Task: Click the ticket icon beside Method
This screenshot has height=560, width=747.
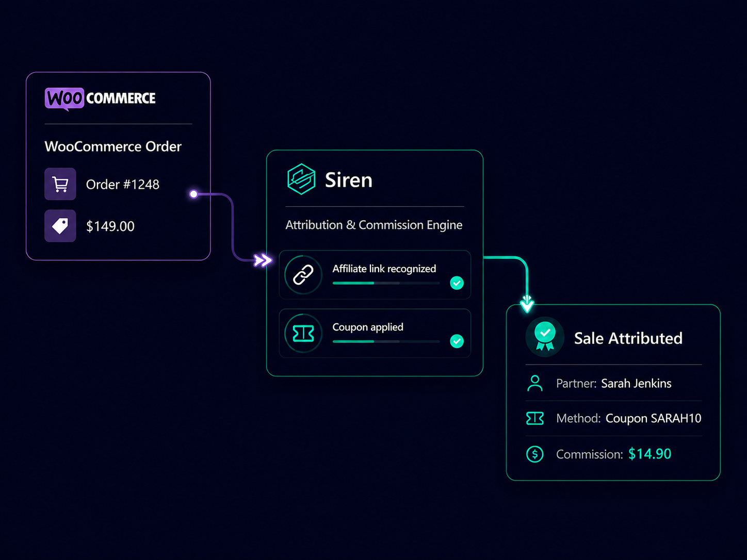Action: coord(535,418)
